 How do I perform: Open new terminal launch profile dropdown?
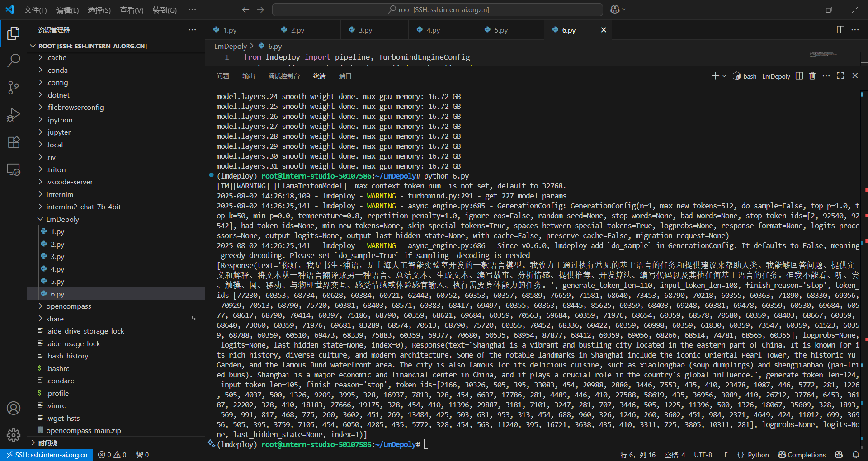tap(724, 76)
